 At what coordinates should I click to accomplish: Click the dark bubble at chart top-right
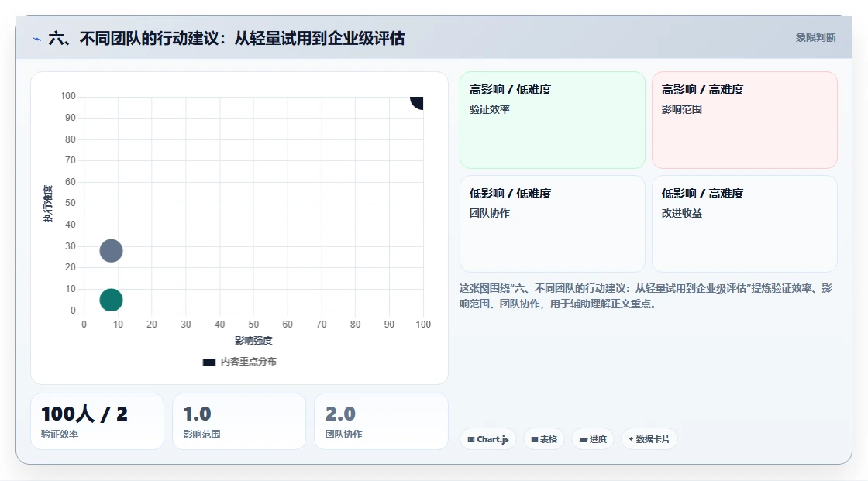418,102
